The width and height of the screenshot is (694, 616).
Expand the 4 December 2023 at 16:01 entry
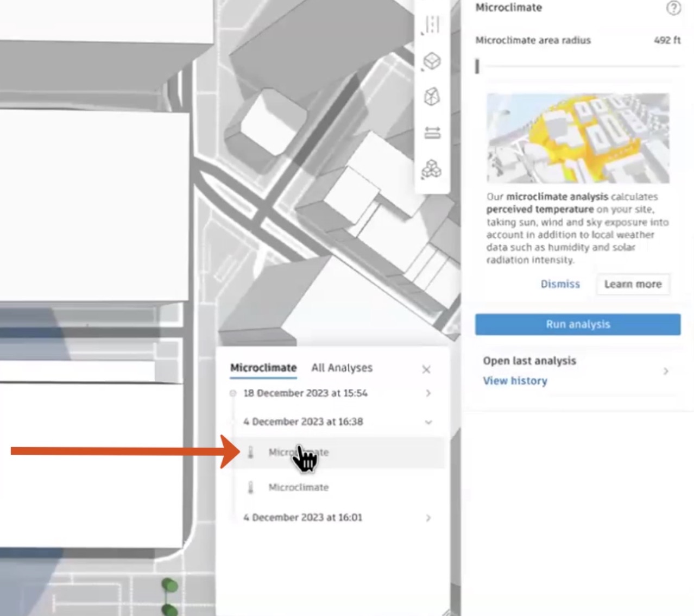pyautogui.click(x=428, y=518)
